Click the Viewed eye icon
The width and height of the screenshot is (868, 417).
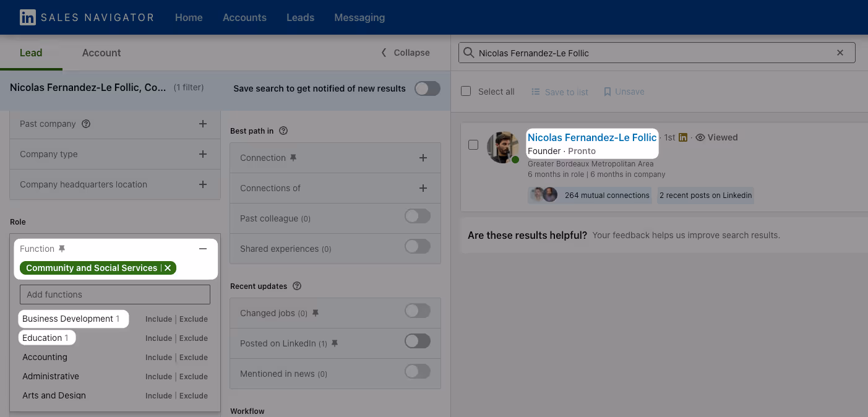pyautogui.click(x=700, y=137)
